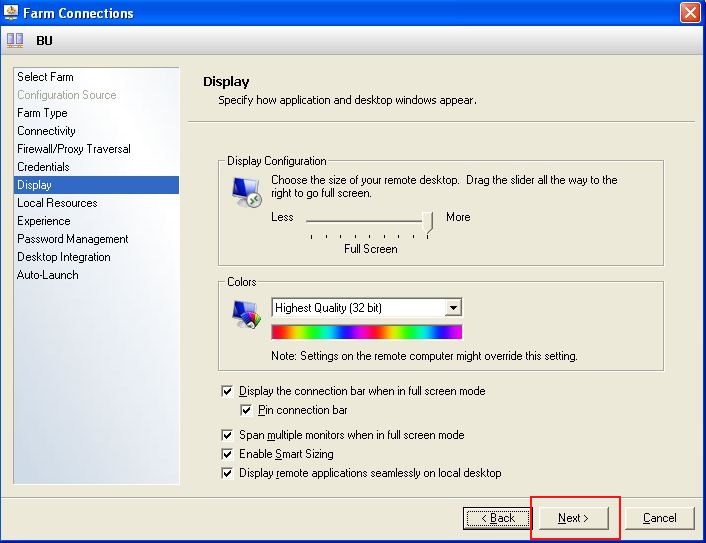Click the remote desktop size slider handle
This screenshot has height=543, width=706.
(430, 221)
